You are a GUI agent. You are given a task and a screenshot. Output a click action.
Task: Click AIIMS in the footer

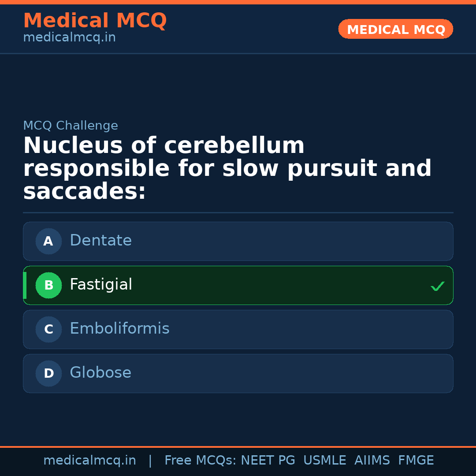tap(372, 461)
